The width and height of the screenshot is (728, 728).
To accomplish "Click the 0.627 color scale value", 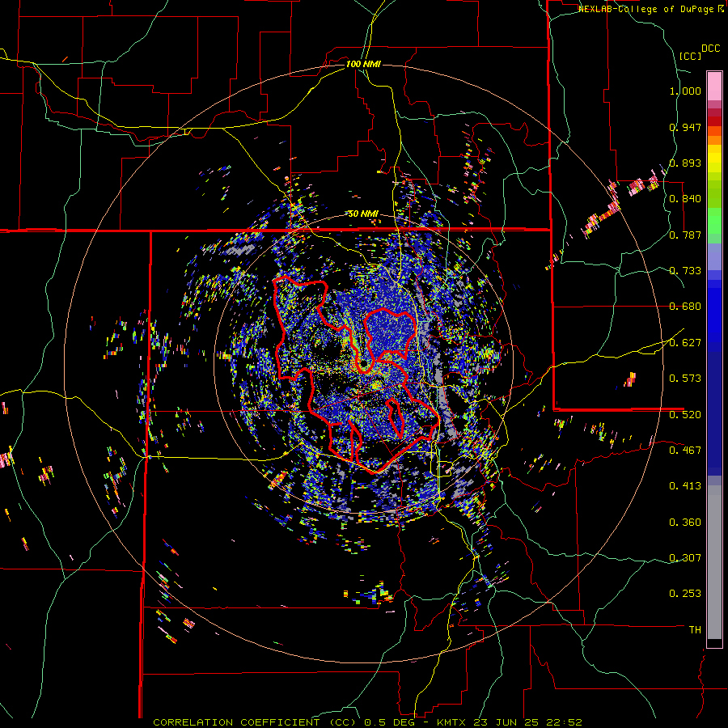I will 685,343.
